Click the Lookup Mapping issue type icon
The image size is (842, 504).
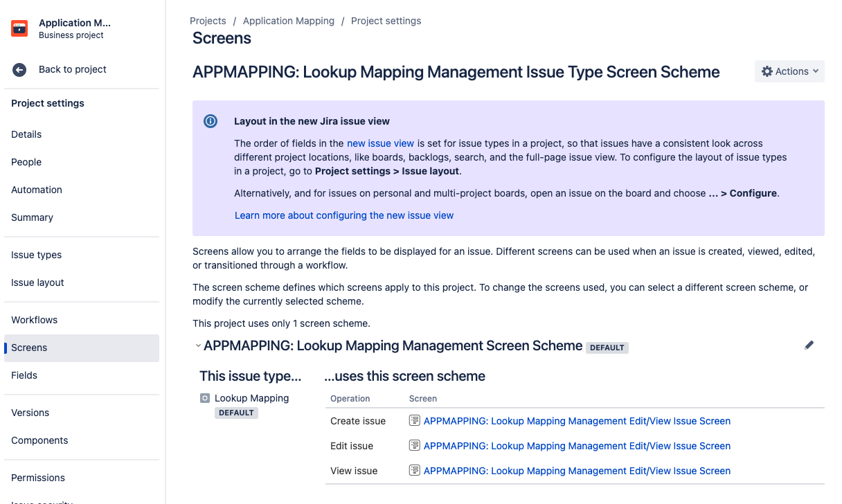tap(204, 397)
